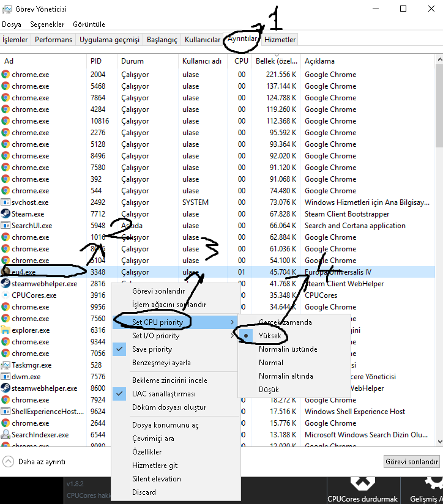Collapse the view with Daha az ayrıntı
The height and width of the screenshot is (504, 443).
pos(34,462)
